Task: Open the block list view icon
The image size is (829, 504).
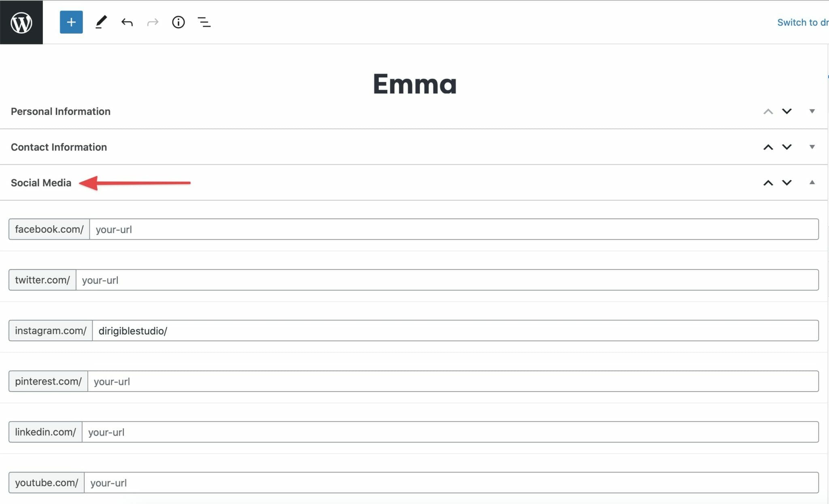Action: click(x=204, y=22)
